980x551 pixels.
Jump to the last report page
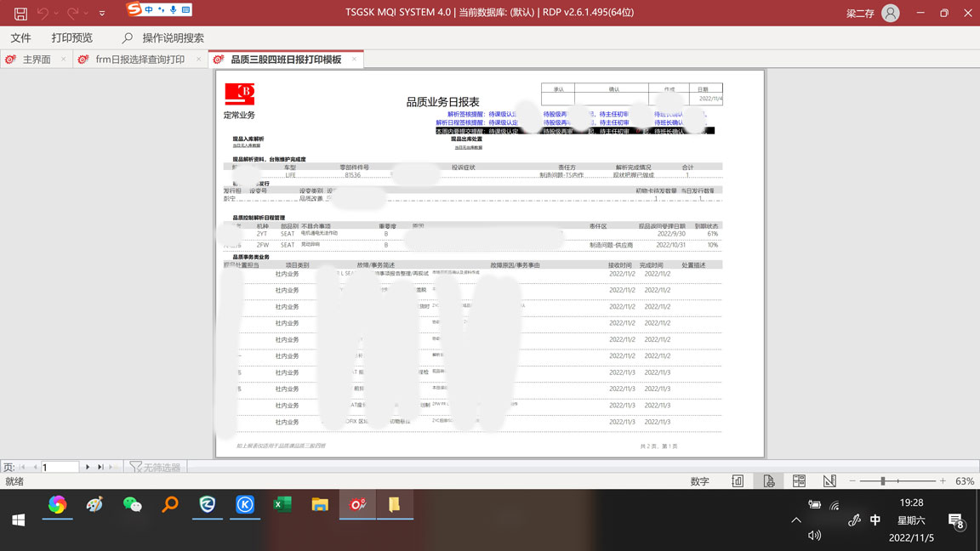[x=100, y=467]
